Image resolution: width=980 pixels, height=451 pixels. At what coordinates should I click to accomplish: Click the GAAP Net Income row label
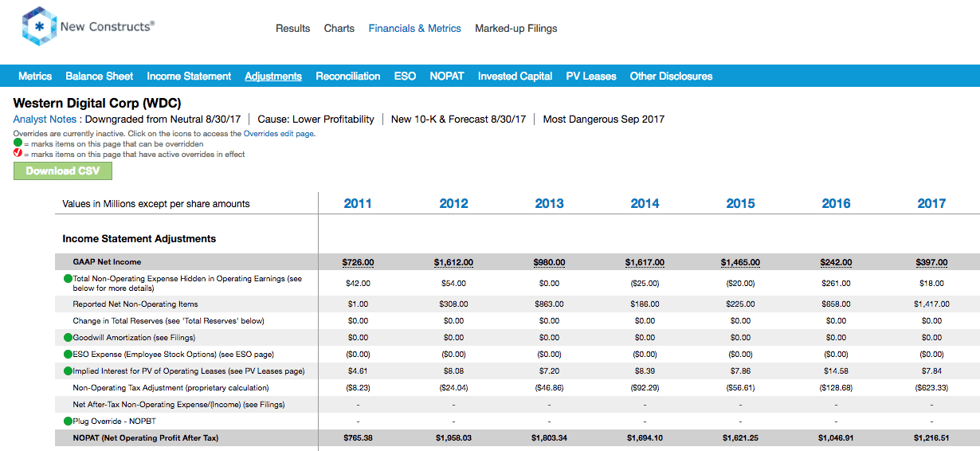[107, 262]
